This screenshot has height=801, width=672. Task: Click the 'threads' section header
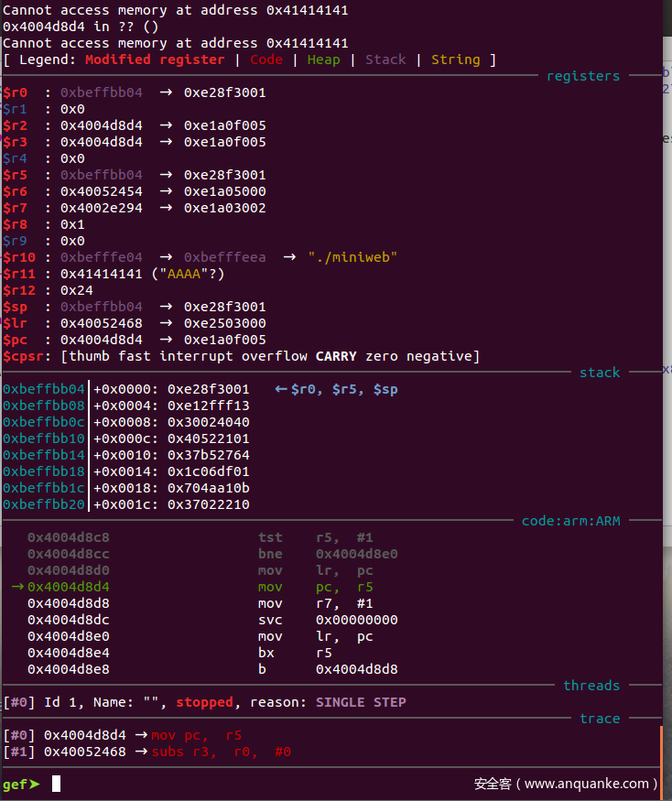[x=591, y=686]
